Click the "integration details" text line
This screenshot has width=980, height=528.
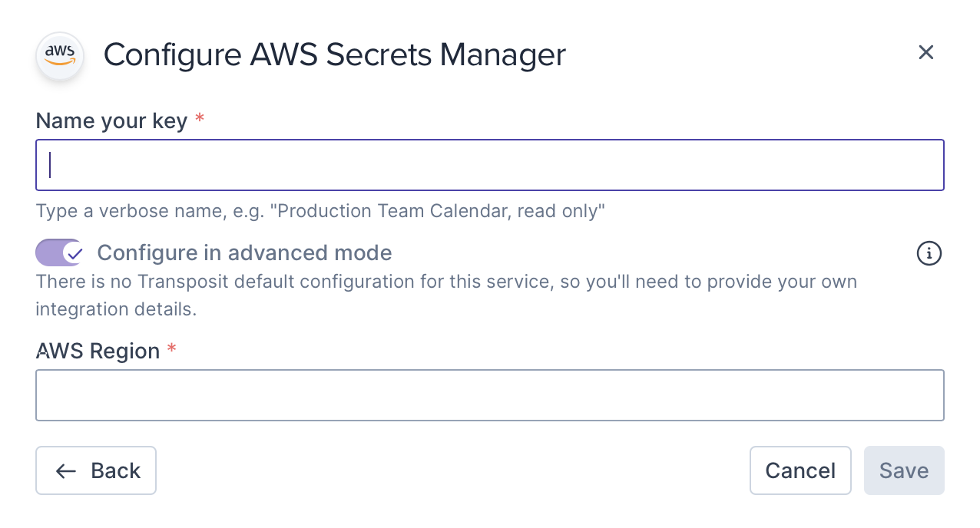pos(115,309)
